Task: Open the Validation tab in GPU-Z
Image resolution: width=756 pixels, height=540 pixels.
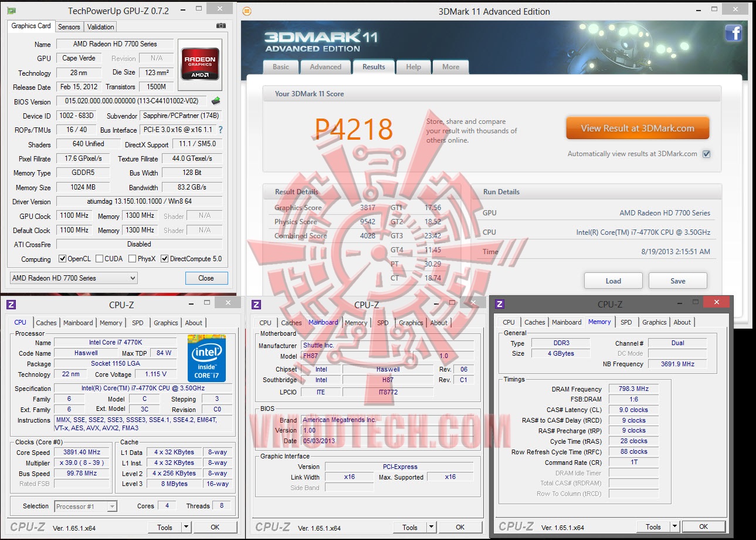Action: click(100, 27)
